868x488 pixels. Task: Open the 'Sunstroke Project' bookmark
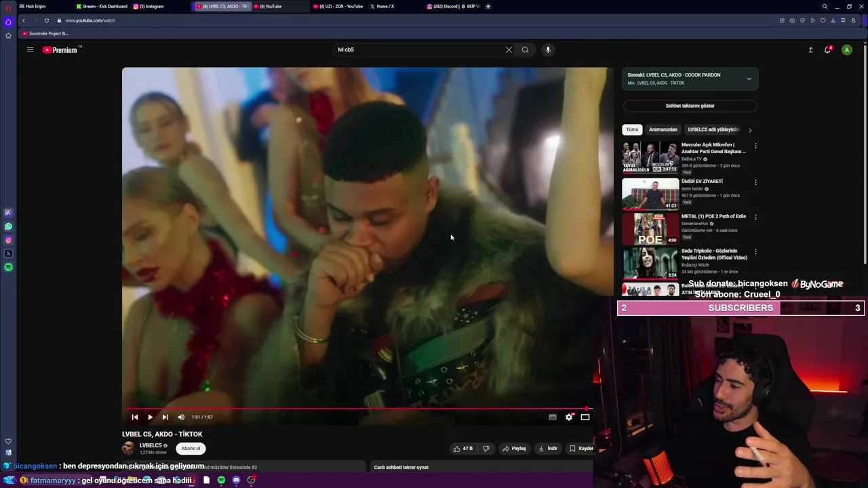(45, 33)
